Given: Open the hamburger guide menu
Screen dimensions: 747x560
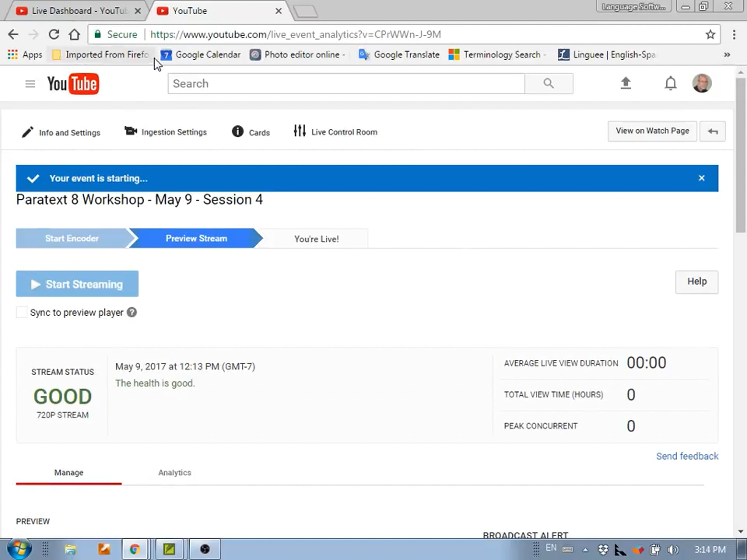Looking at the screenshot, I should [x=30, y=84].
